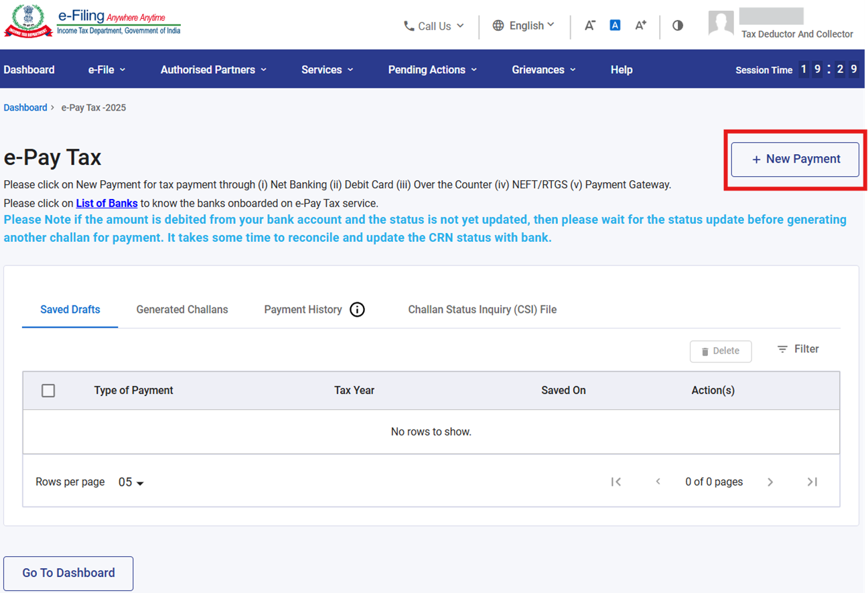Go to the first page arrow

click(616, 482)
